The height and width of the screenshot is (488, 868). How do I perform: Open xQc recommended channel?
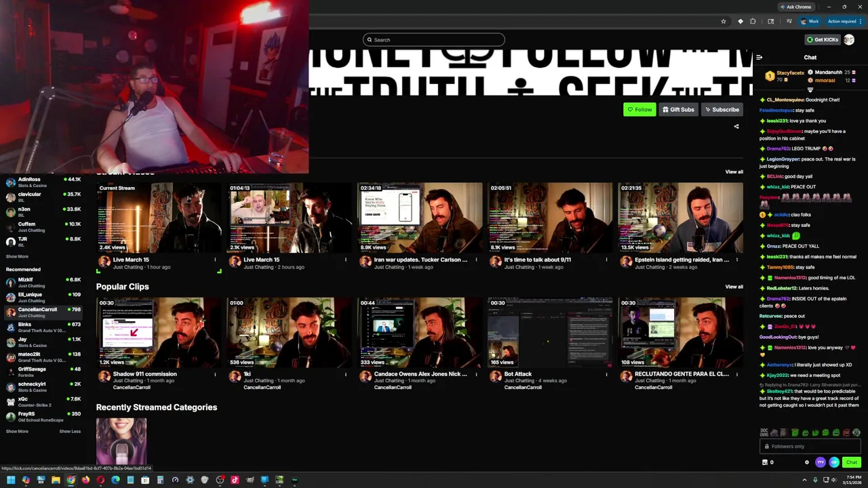pyautogui.click(x=43, y=402)
